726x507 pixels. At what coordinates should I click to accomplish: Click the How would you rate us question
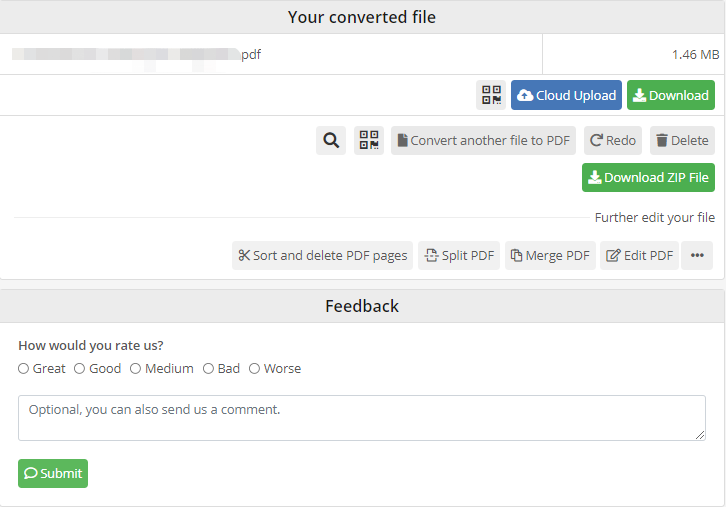tap(91, 345)
